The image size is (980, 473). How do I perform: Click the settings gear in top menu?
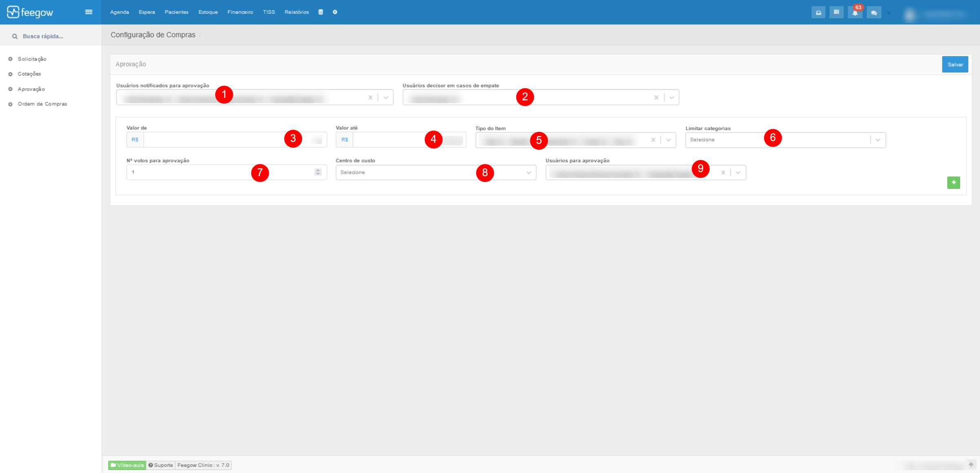[335, 12]
